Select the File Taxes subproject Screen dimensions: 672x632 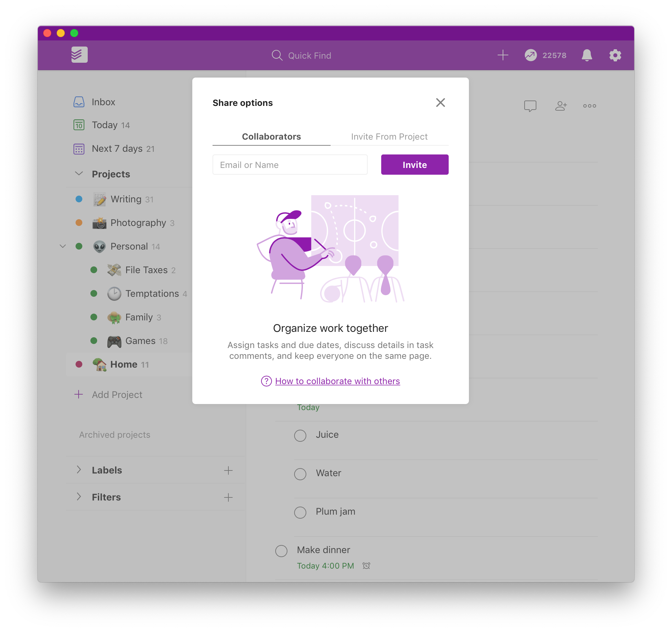pos(146,270)
